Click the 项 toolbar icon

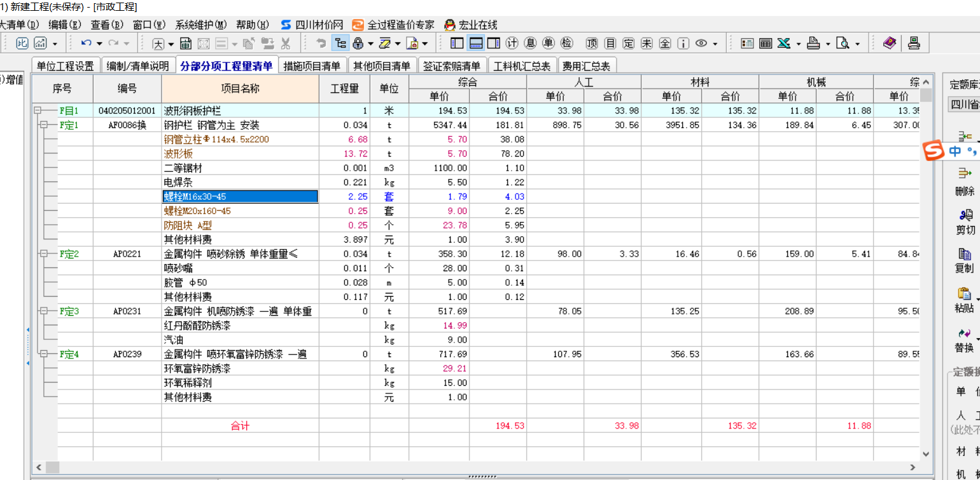[592, 43]
